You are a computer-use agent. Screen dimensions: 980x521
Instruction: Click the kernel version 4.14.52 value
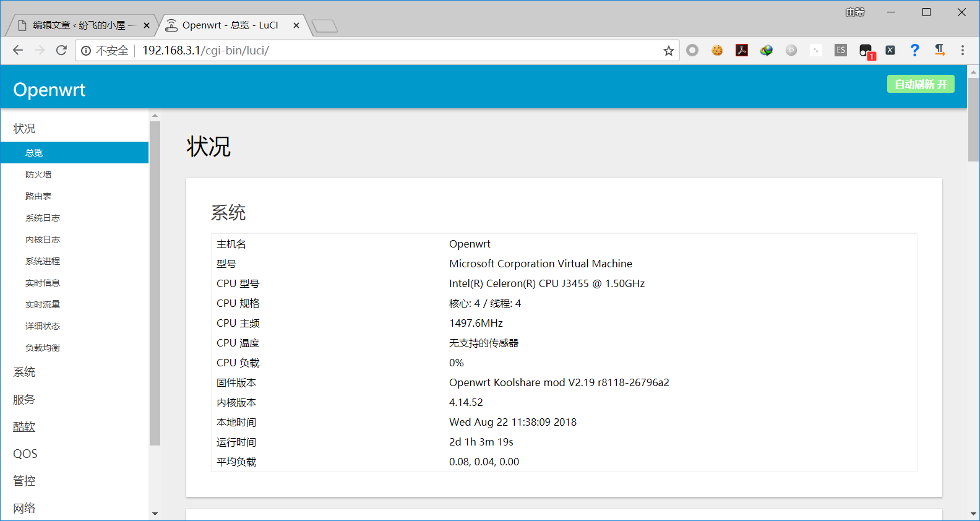(466, 402)
